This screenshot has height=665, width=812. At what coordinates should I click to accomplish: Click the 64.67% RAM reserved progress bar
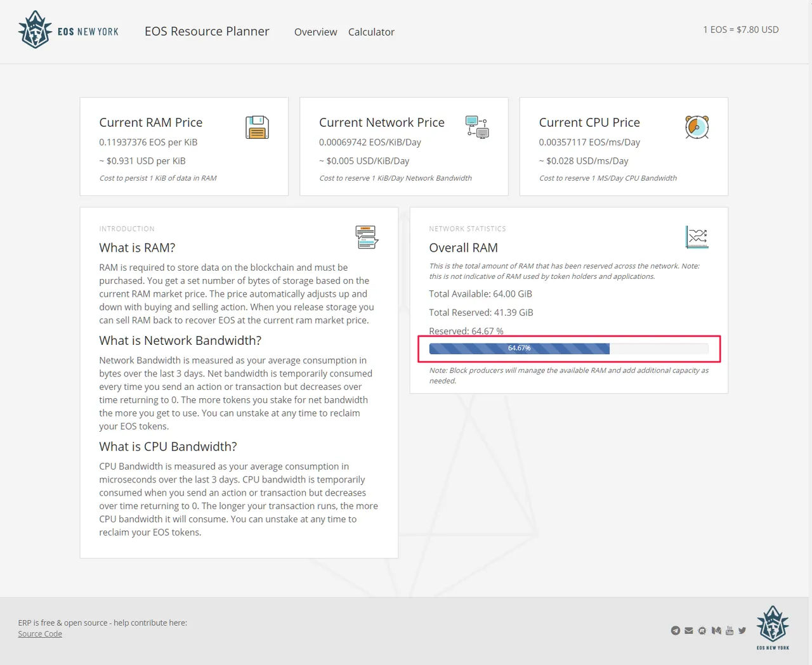[x=569, y=349]
